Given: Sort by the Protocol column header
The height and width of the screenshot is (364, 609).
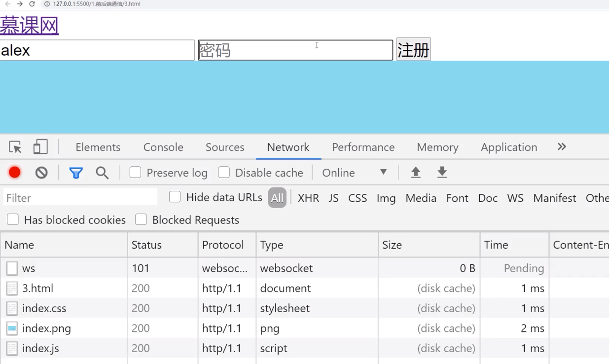Looking at the screenshot, I should (227, 245).
